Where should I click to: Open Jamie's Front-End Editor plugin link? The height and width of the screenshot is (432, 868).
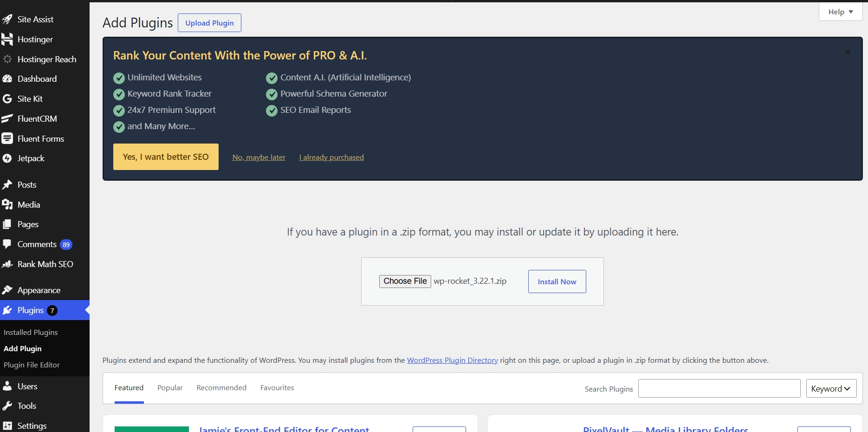[x=284, y=429]
